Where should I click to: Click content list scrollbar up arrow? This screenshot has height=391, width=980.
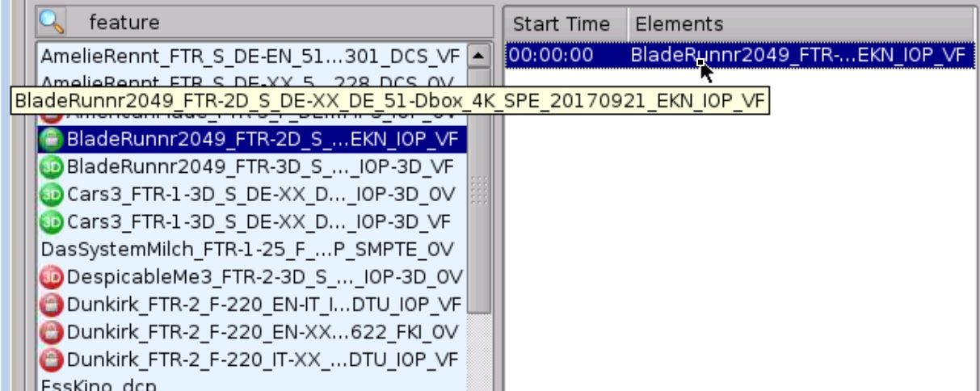point(478,56)
